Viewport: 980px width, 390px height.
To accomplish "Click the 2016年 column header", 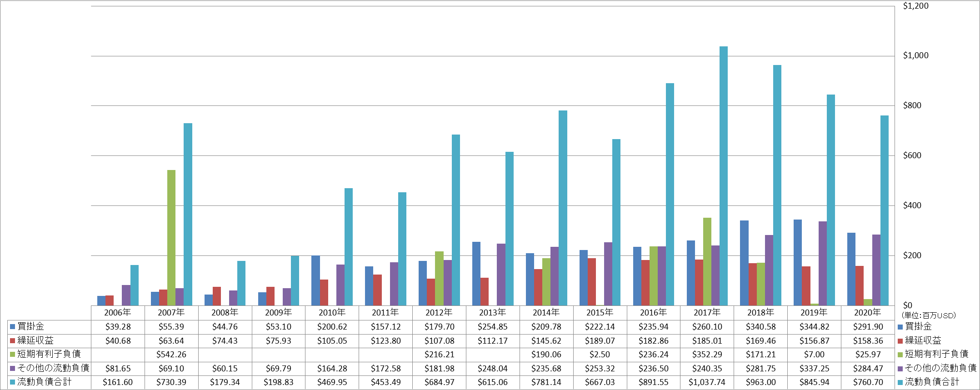I will 654,312.
